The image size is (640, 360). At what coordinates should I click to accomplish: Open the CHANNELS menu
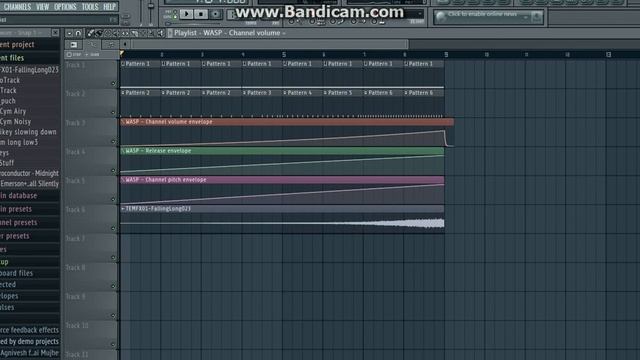click(x=18, y=7)
